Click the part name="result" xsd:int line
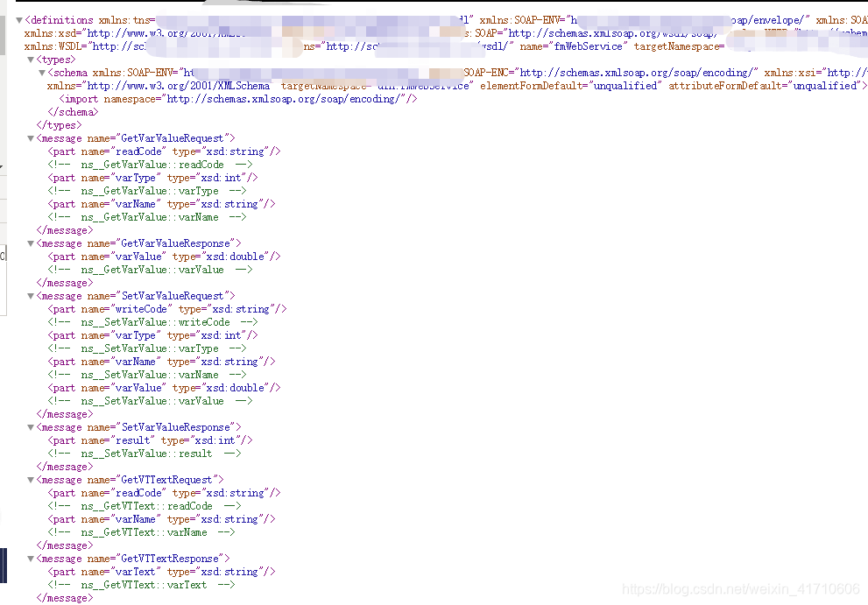This screenshot has width=868, height=605. coord(150,440)
